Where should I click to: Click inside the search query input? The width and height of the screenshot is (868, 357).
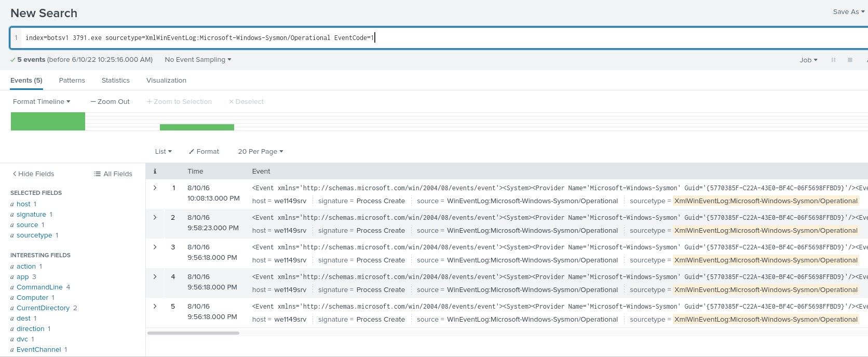439,38
